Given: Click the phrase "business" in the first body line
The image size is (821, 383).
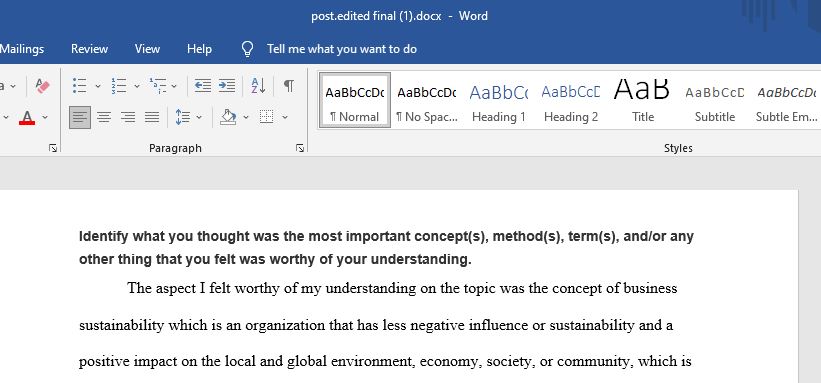Looking at the screenshot, I should (650, 289).
